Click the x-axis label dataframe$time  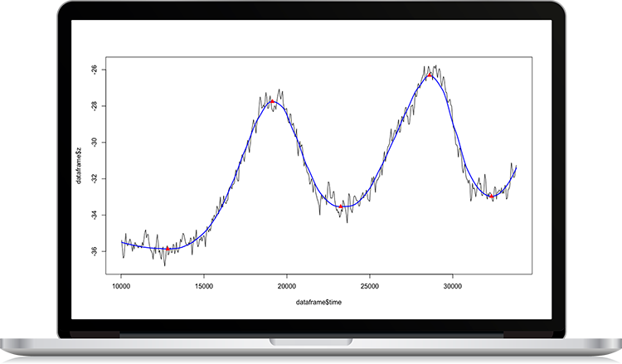pyautogui.click(x=318, y=302)
